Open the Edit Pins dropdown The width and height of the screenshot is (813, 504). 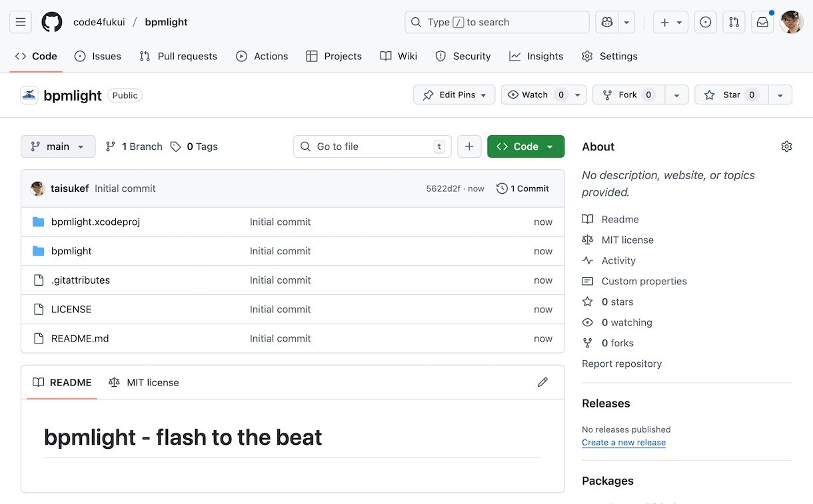click(x=454, y=95)
